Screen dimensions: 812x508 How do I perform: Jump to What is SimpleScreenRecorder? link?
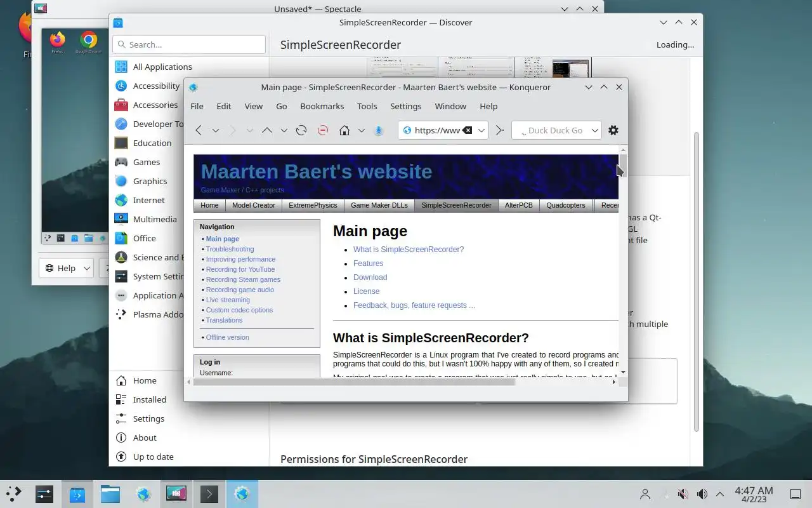click(x=409, y=250)
